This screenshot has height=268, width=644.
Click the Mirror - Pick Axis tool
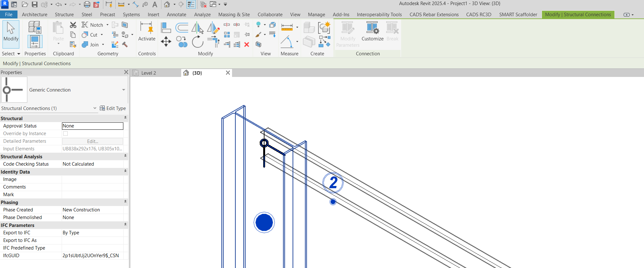click(198, 28)
